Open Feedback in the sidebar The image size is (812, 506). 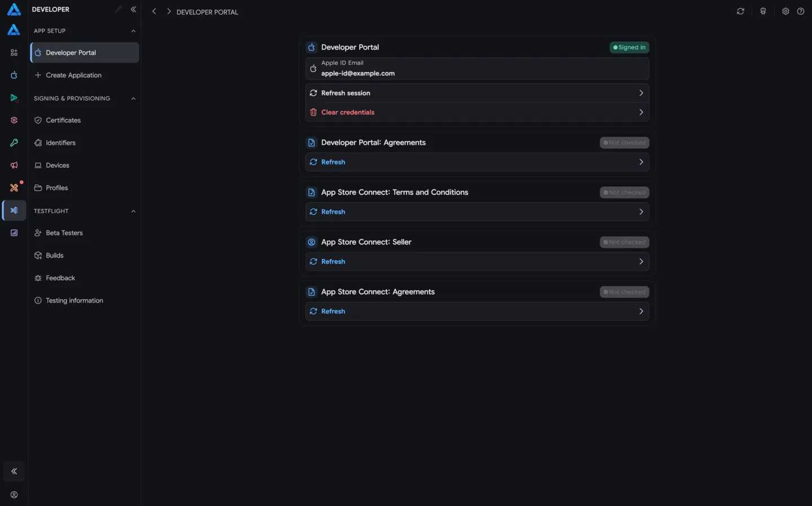point(85,278)
